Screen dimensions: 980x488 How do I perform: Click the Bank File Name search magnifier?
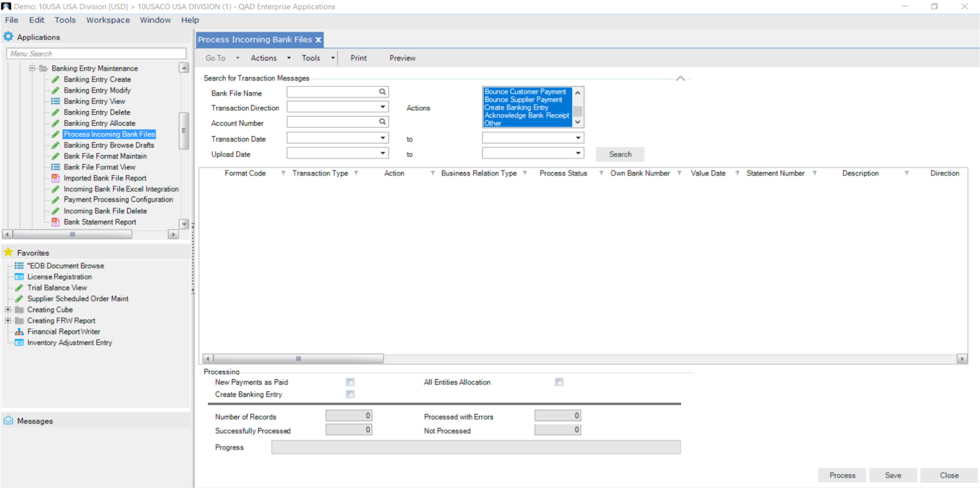point(382,91)
